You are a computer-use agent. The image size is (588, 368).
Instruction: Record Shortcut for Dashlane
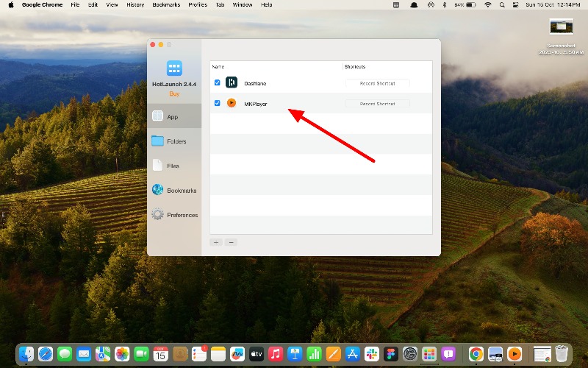click(x=377, y=83)
